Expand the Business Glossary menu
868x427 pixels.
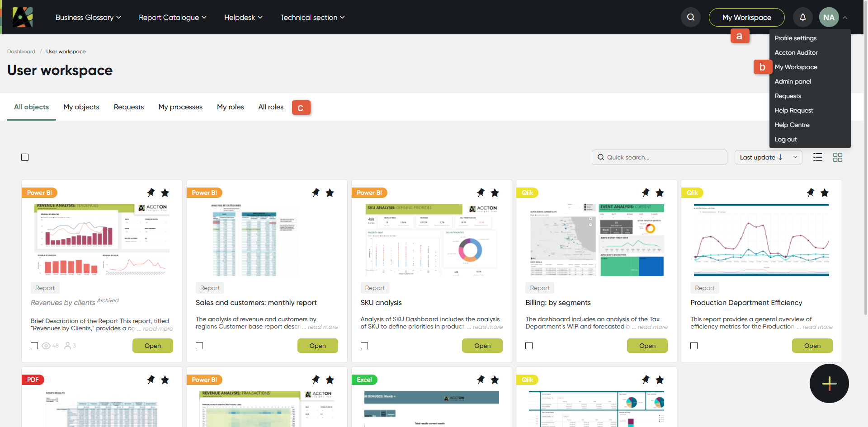[x=88, y=17]
